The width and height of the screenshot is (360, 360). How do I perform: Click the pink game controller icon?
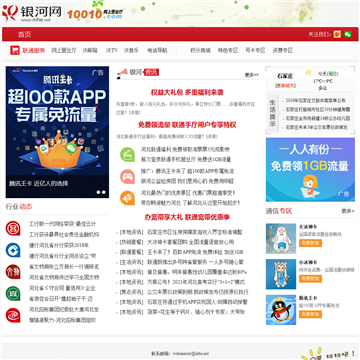click(127, 176)
